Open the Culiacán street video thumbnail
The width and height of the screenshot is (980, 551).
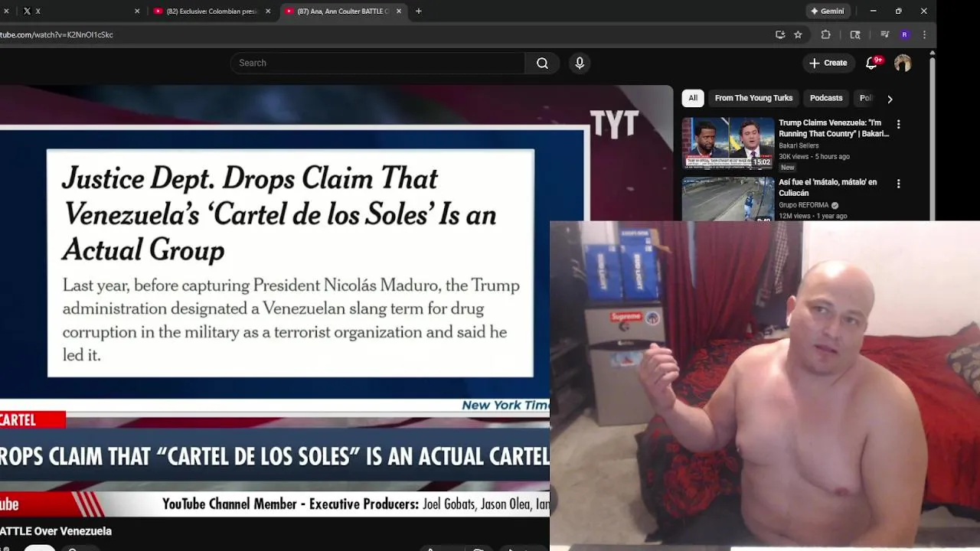[x=728, y=199]
